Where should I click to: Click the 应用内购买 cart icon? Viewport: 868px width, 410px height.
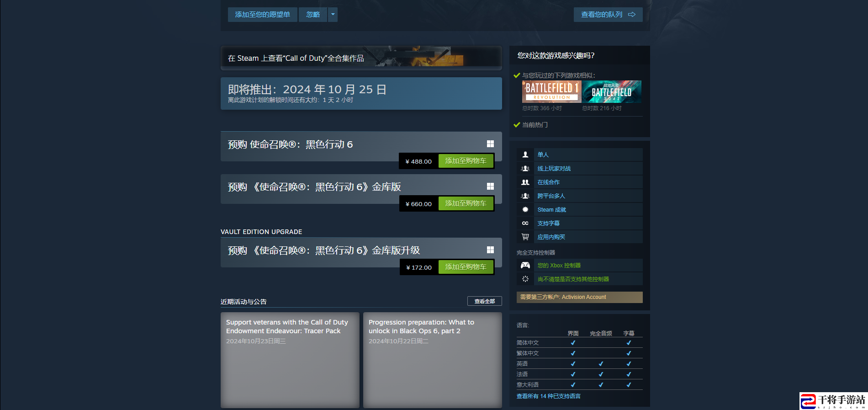[525, 237]
